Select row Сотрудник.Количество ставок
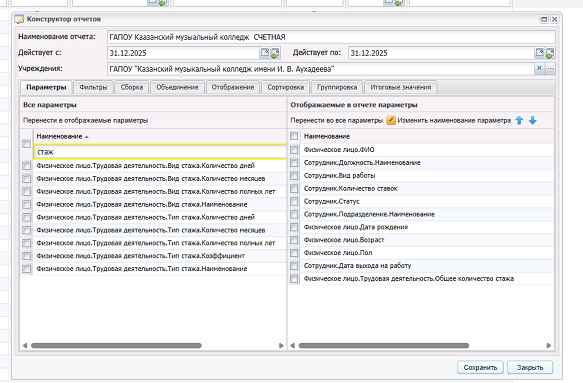The height and width of the screenshot is (383, 583). (x=421, y=189)
